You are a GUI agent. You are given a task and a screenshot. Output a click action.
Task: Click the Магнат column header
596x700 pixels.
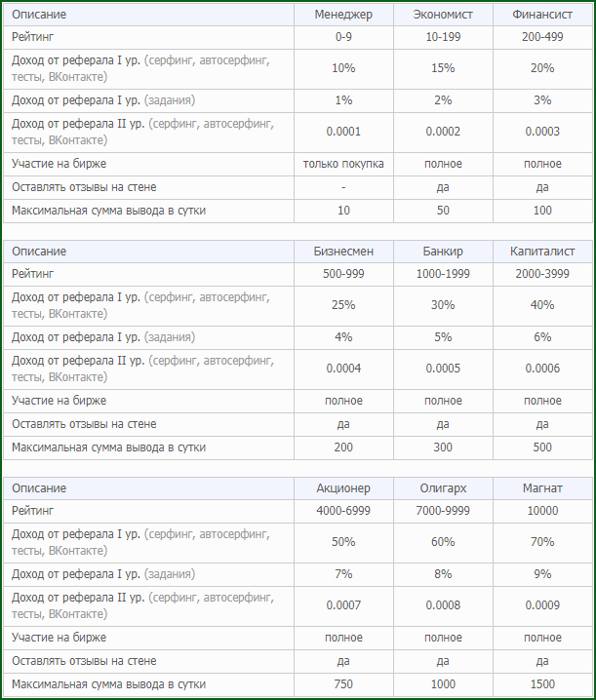pos(542,487)
